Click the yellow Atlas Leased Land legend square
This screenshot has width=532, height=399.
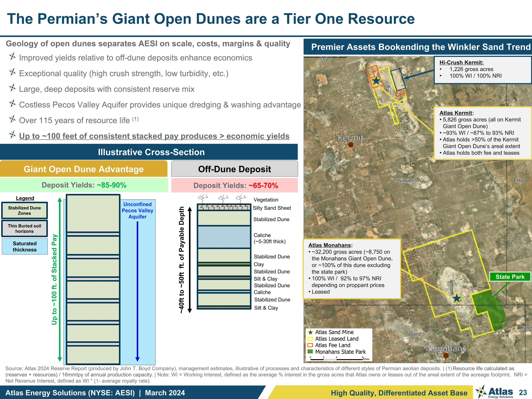[x=310, y=339]
